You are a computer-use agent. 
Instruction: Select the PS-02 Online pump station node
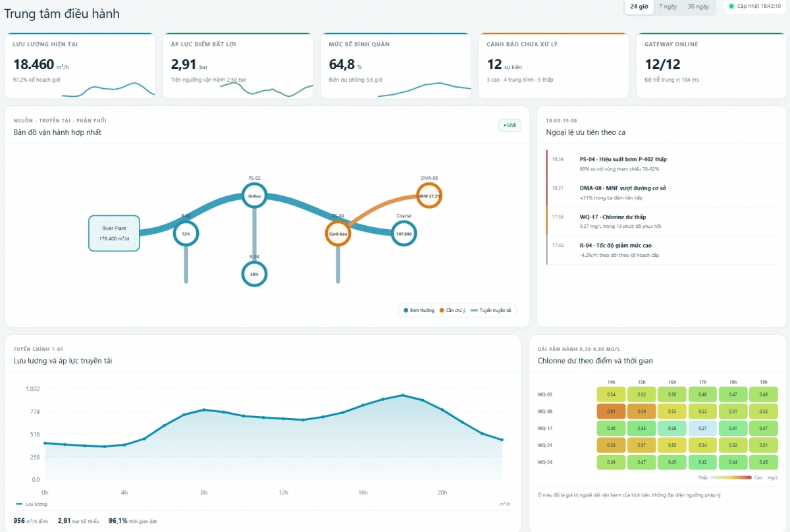(254, 196)
